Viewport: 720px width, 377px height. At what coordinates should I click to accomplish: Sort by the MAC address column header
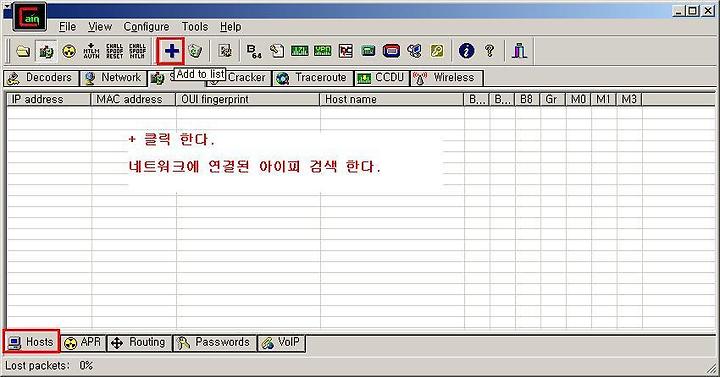tap(133, 99)
